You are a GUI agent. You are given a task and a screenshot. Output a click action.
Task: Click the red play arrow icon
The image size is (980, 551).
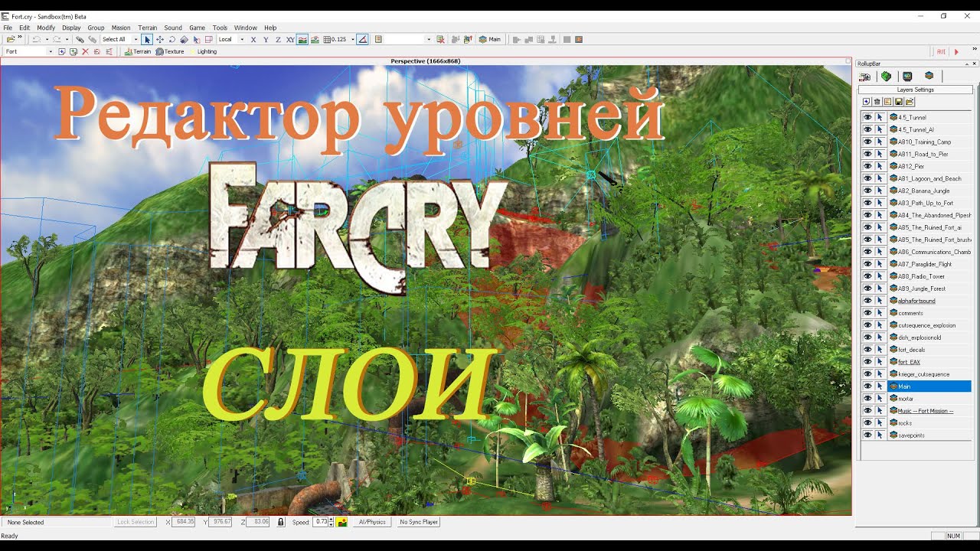[x=956, y=51]
